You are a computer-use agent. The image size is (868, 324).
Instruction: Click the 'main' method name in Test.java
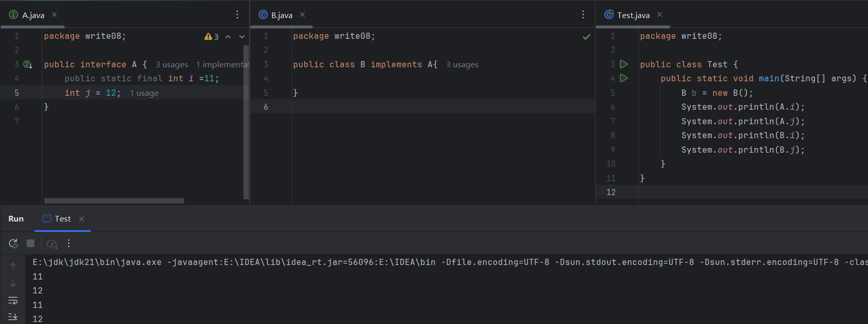pyautogui.click(x=769, y=79)
